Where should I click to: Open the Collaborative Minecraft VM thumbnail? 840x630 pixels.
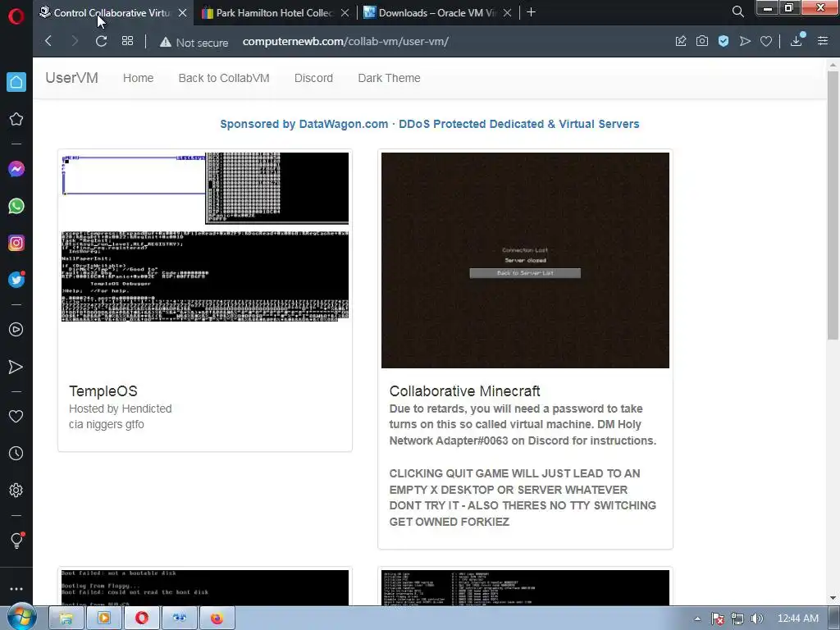(525, 260)
